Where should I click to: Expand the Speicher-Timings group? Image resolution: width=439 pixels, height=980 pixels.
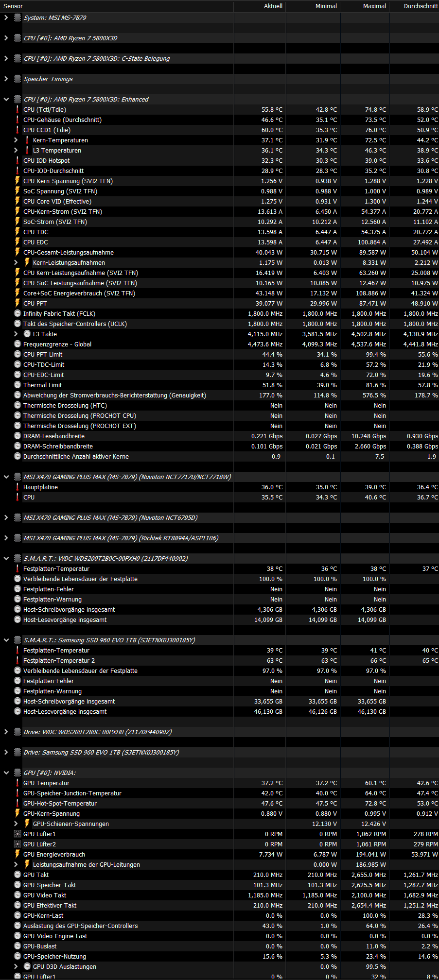6,79
